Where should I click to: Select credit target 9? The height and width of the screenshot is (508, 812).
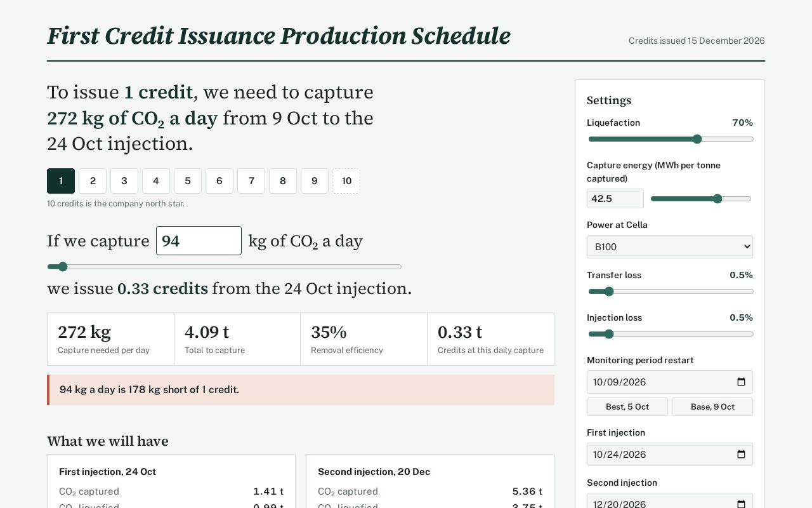click(315, 181)
